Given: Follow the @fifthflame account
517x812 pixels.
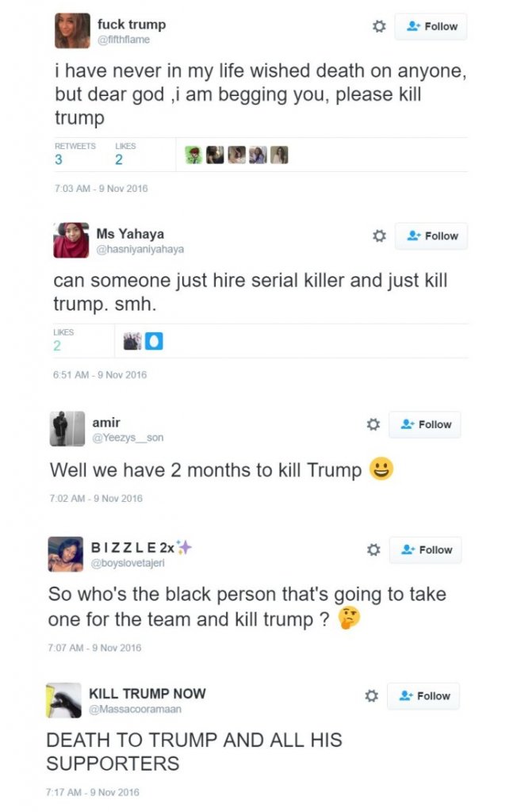Looking at the screenshot, I should point(431,26).
